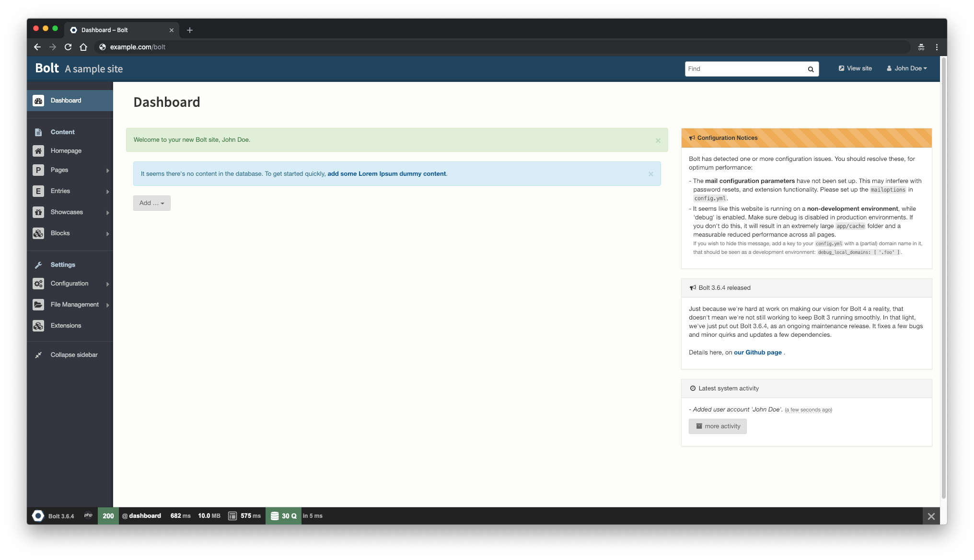Click the search magnifier in the Find bar
Viewport: 974px width, 560px height.
(x=810, y=69)
